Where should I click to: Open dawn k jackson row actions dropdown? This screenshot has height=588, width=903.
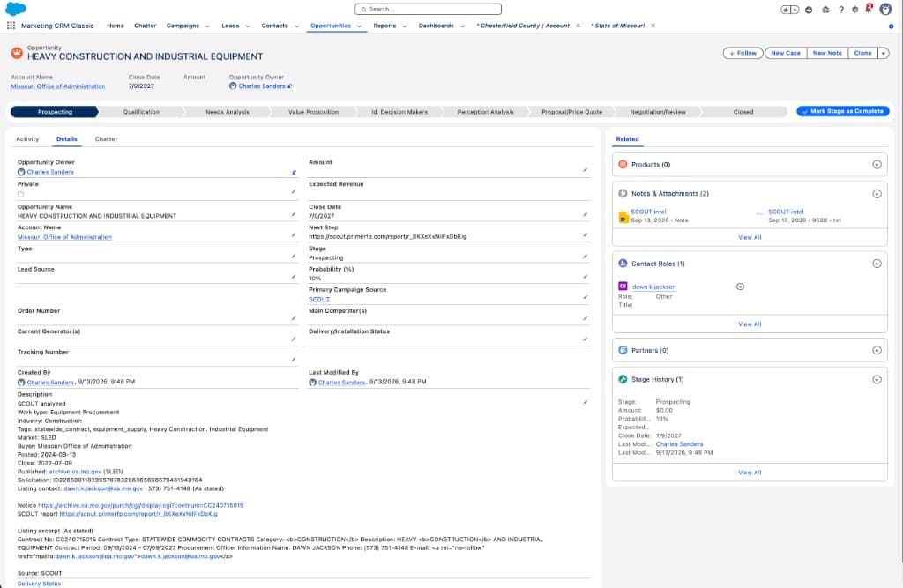pyautogui.click(x=740, y=287)
